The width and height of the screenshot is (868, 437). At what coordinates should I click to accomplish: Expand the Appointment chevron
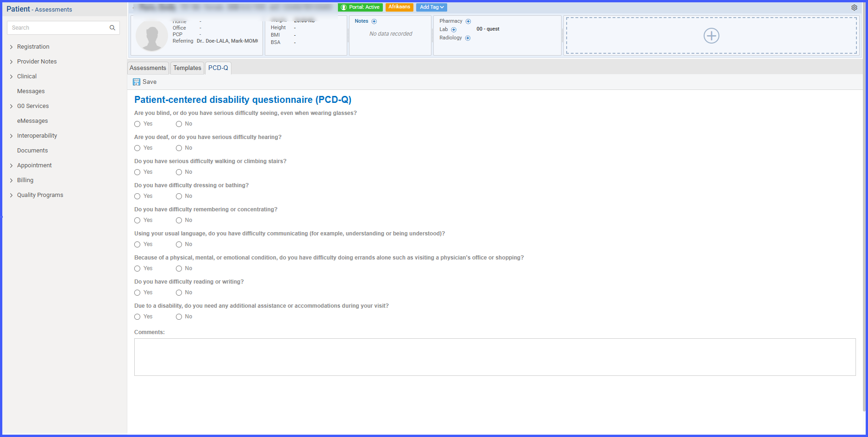coord(11,165)
